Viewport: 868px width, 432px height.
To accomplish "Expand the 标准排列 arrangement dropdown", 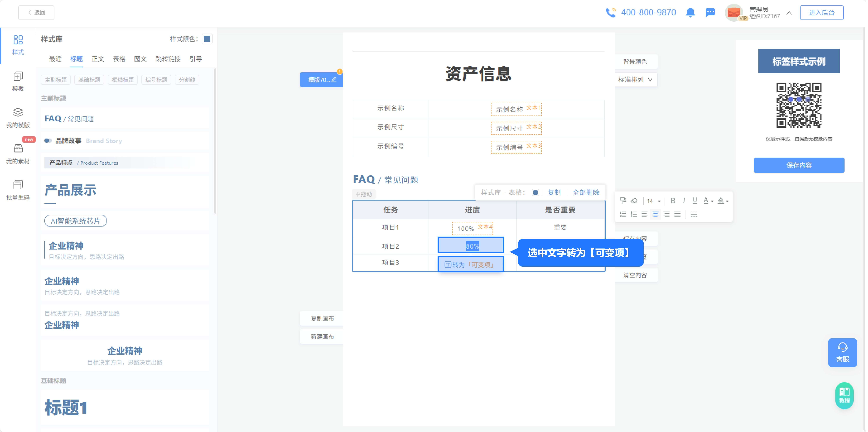I will pos(635,79).
